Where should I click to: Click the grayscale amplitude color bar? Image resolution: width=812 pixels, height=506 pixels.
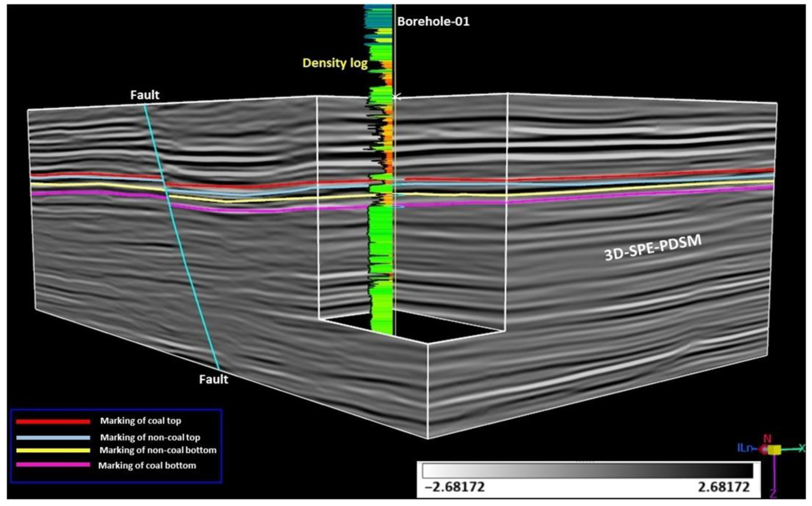[x=587, y=470]
